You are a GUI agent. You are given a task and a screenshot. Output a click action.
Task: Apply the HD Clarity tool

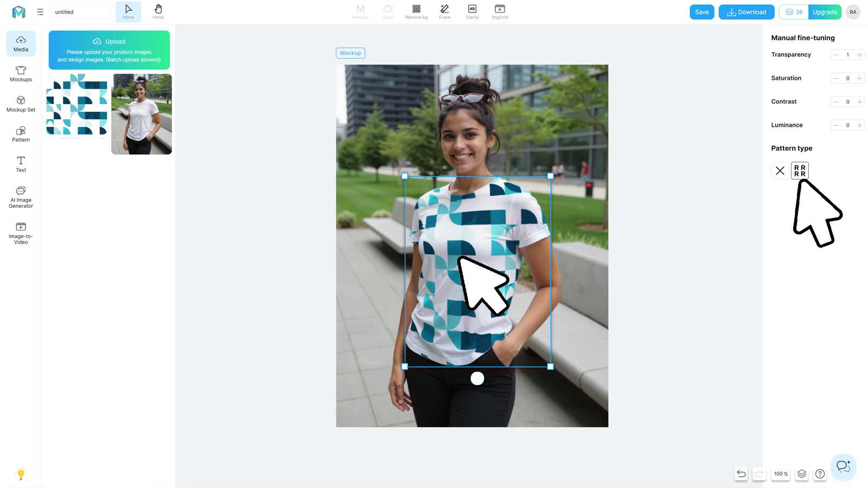[x=472, y=12]
